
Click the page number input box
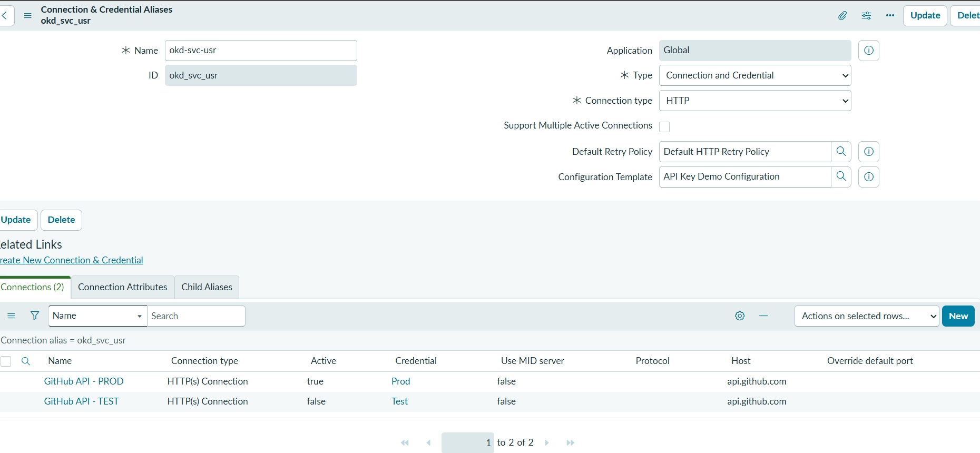pyautogui.click(x=468, y=443)
